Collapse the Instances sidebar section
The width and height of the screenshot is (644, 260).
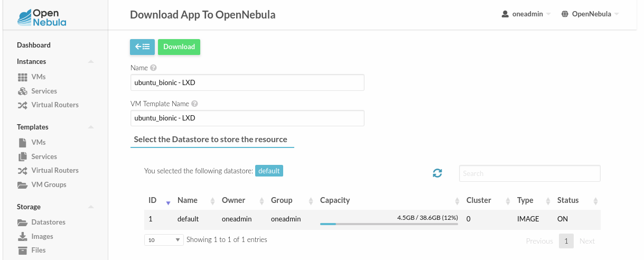coord(91,62)
